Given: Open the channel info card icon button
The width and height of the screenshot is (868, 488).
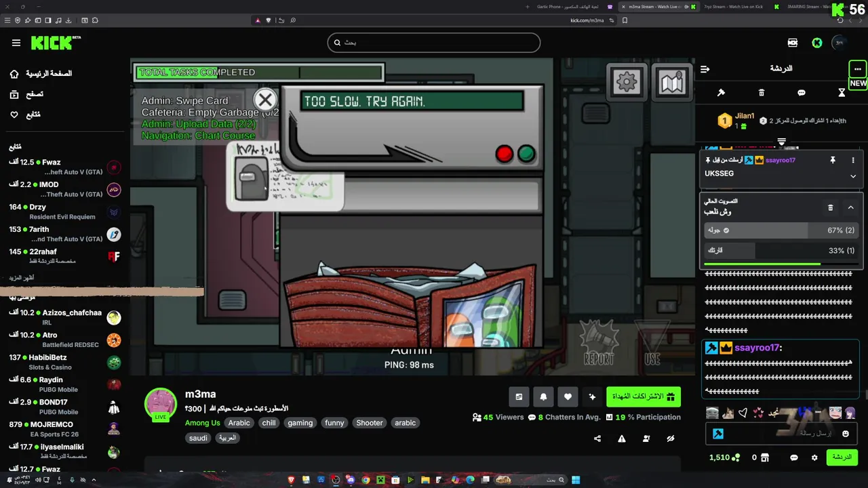Looking at the screenshot, I should [x=519, y=396].
